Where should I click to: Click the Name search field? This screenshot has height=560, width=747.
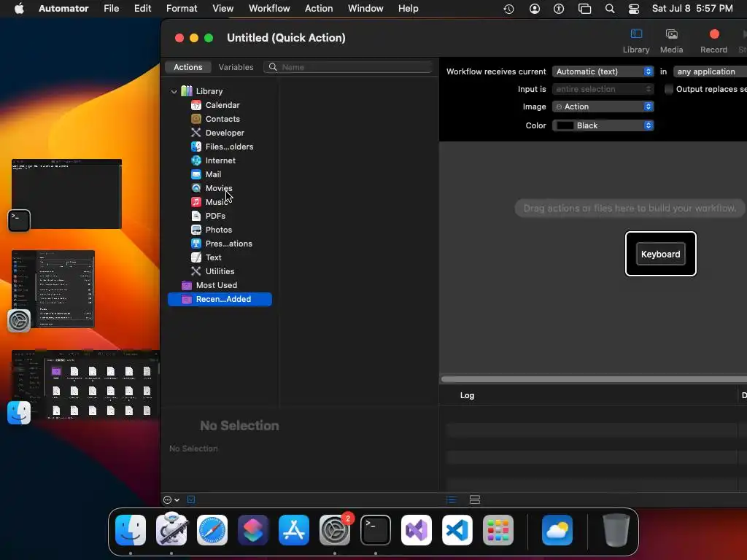(x=348, y=66)
